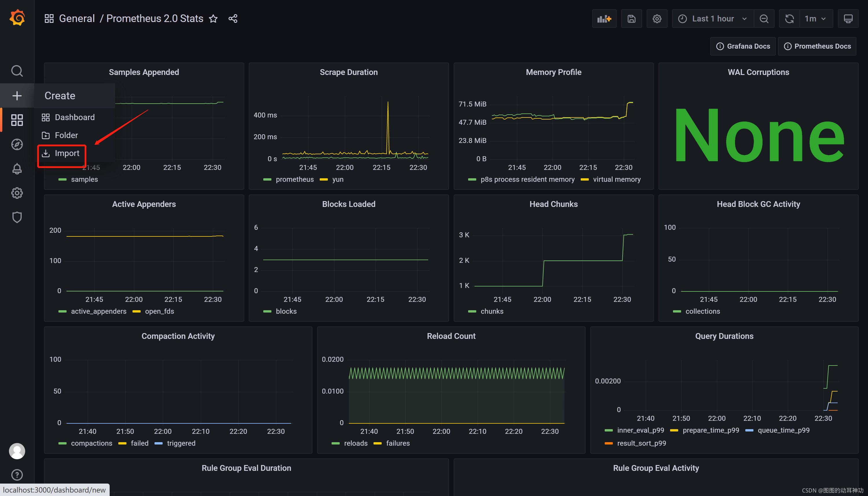This screenshot has height=496, width=868.
Task: Click the Grafana logo home icon
Action: [17, 18]
